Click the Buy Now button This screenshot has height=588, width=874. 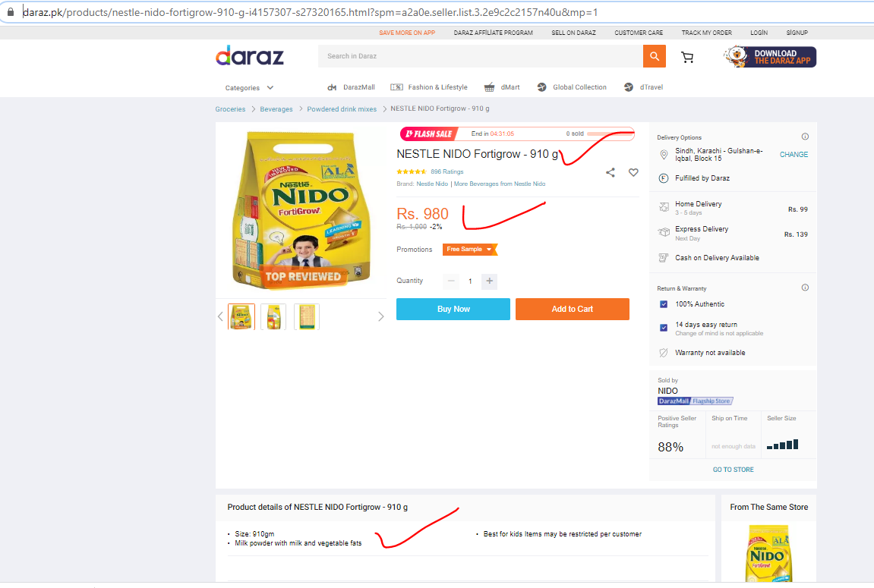453,309
